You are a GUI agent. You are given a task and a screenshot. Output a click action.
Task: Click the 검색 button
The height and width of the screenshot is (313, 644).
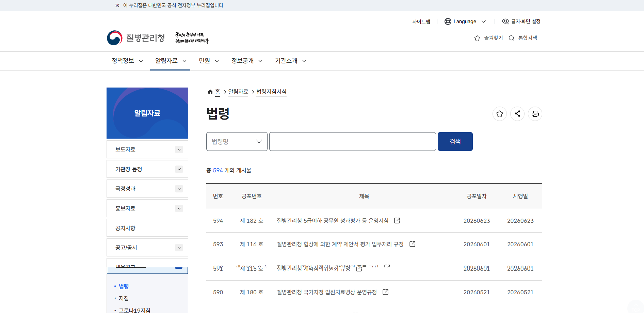[455, 141]
